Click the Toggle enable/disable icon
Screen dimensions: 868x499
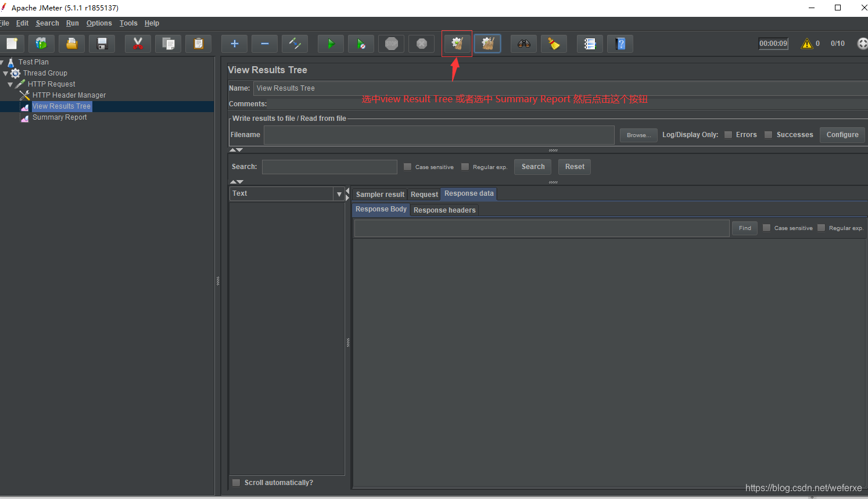click(295, 44)
